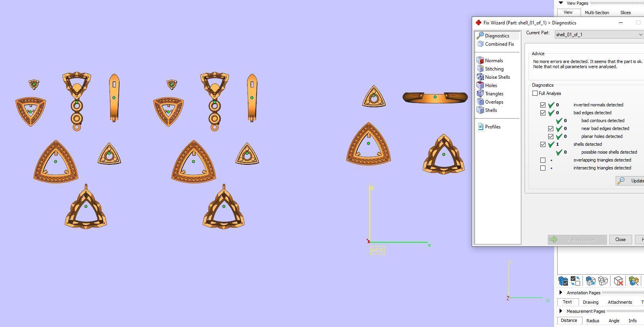Select the View tab
The image size is (644, 327).
(x=568, y=13)
